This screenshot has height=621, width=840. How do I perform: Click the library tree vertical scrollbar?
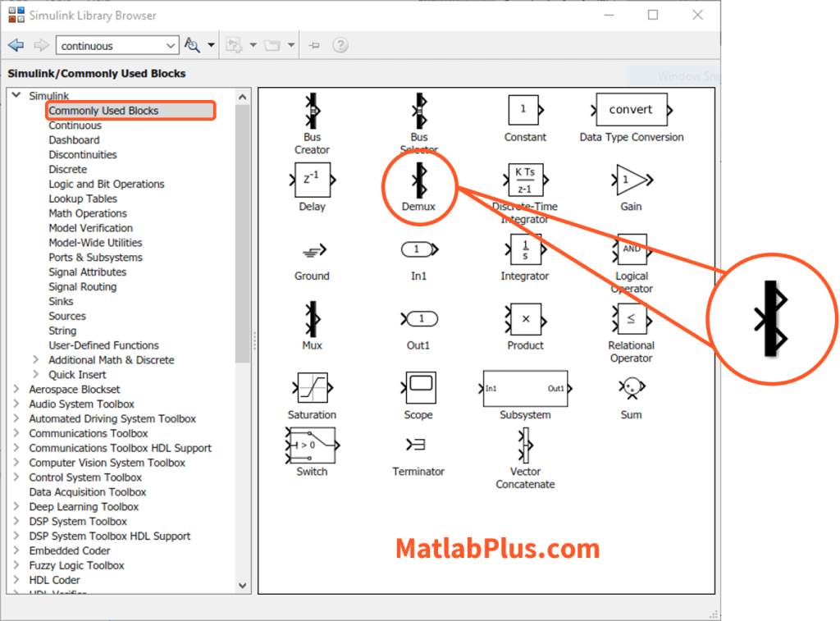243,246
